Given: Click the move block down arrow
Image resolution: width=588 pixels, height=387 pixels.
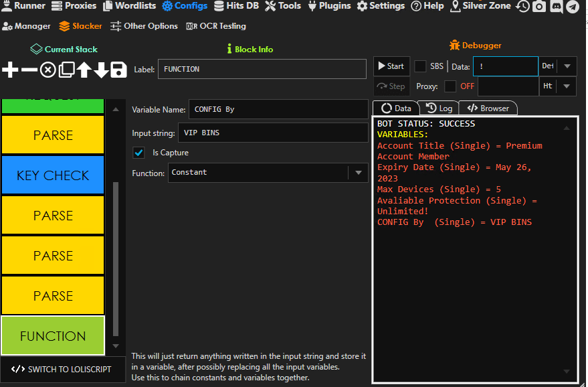Looking at the screenshot, I should click(101, 70).
